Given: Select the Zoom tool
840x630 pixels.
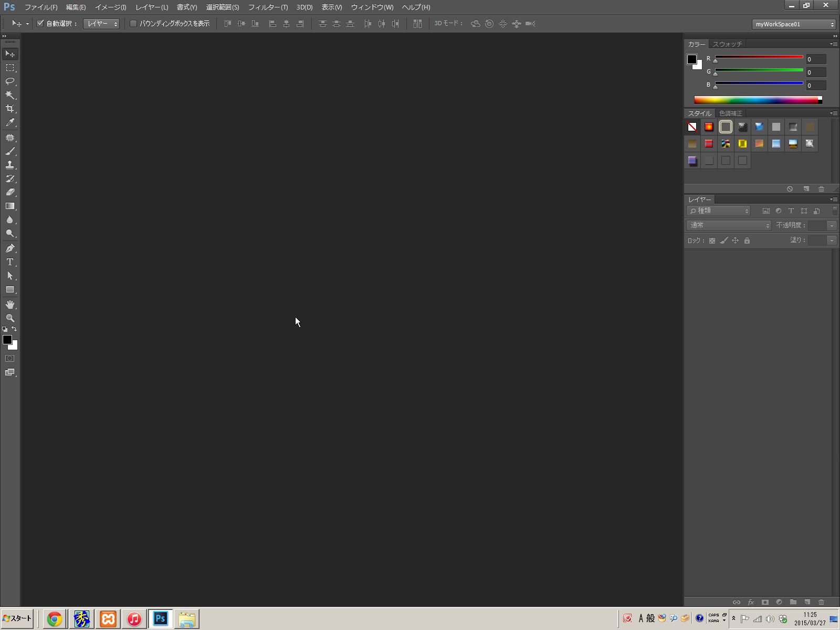Looking at the screenshot, I should point(10,318).
